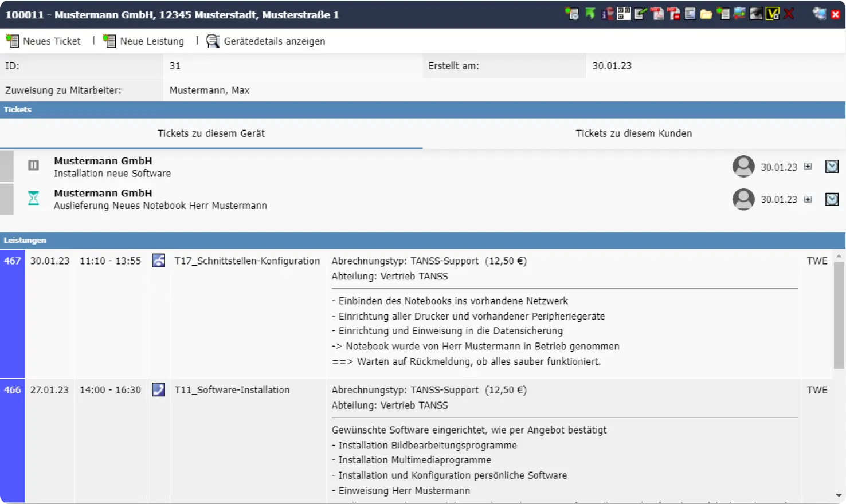Add a Neue Leistung

coord(144,41)
